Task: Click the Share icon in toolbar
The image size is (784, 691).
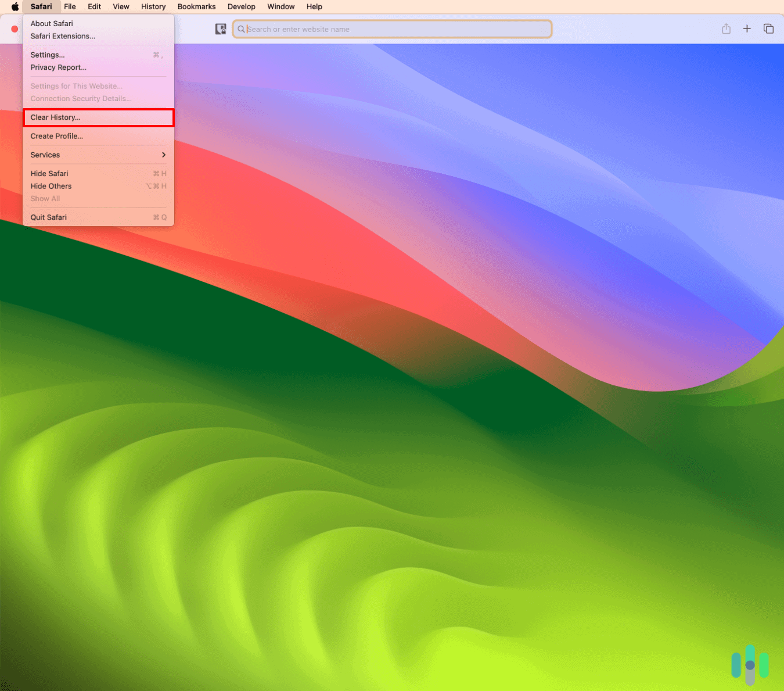Action: tap(726, 29)
